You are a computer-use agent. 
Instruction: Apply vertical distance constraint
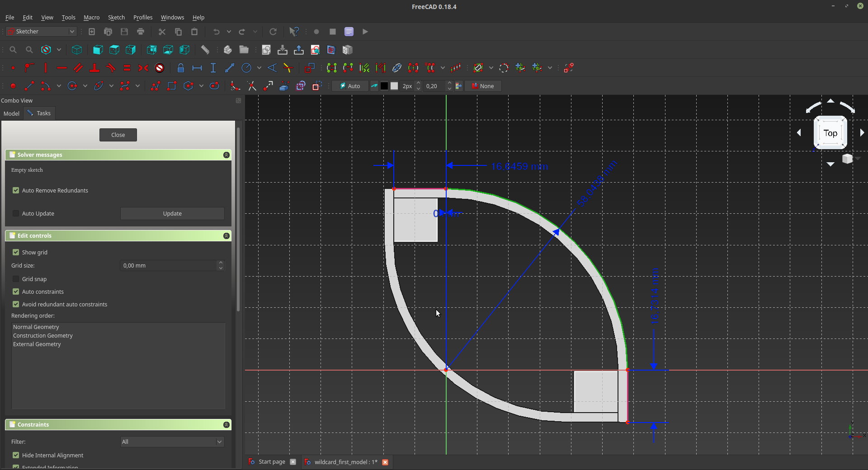pyautogui.click(x=213, y=68)
